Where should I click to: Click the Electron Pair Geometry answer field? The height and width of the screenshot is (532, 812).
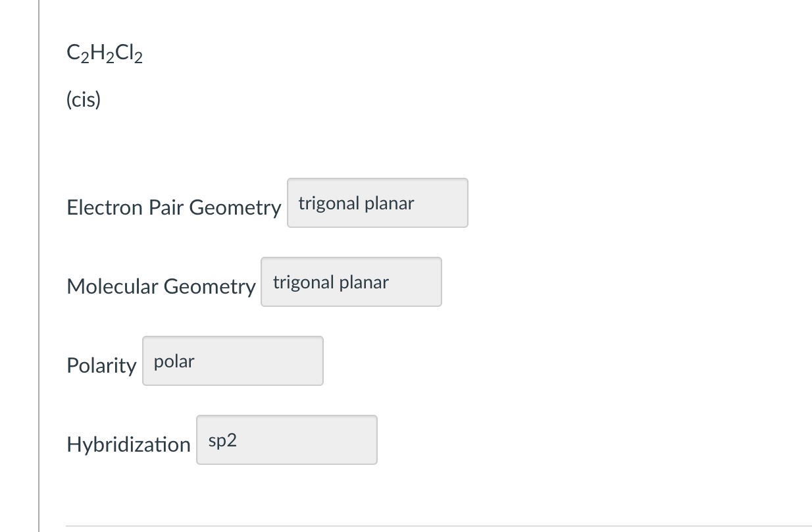tap(378, 203)
